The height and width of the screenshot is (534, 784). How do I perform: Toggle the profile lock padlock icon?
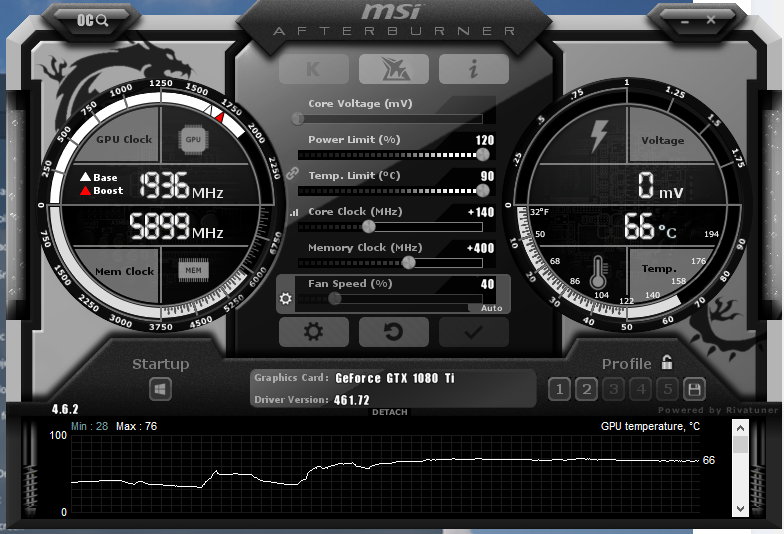[x=666, y=362]
